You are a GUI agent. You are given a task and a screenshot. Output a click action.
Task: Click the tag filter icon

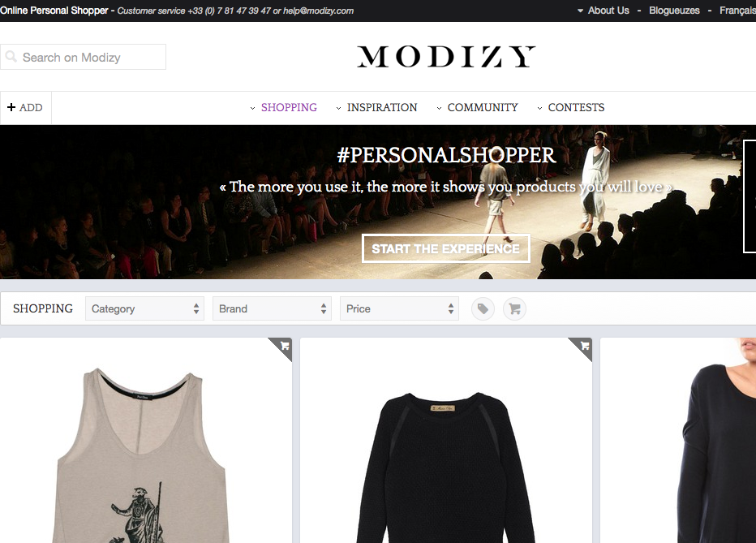click(483, 308)
